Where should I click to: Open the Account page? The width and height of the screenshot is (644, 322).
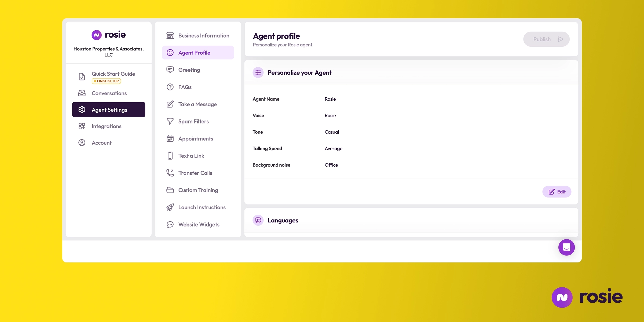coord(109,142)
